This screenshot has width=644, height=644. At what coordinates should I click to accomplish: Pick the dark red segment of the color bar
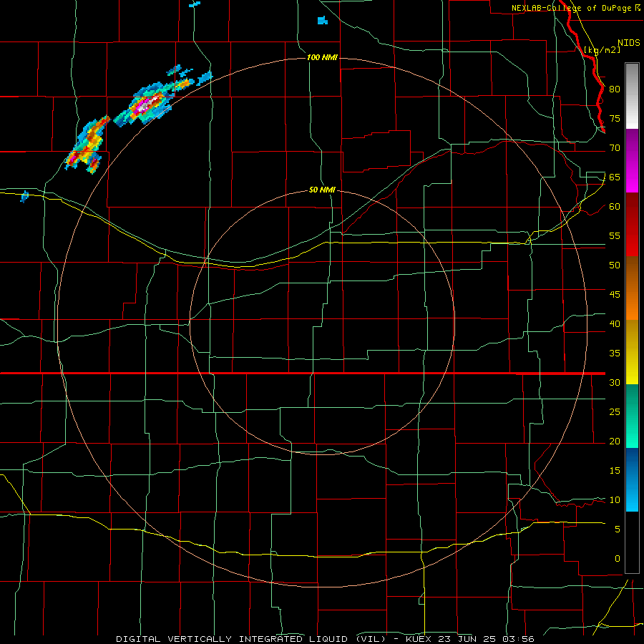point(632,224)
